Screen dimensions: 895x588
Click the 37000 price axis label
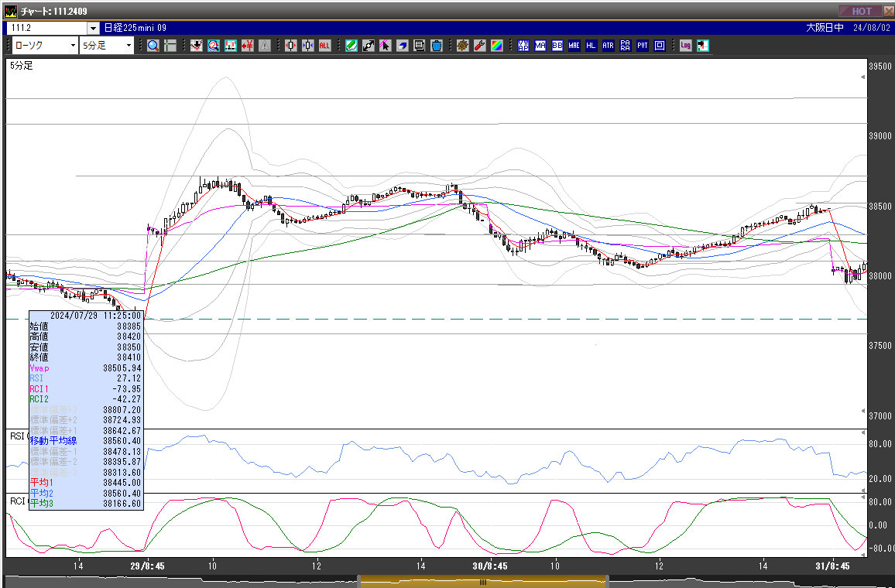coord(880,416)
